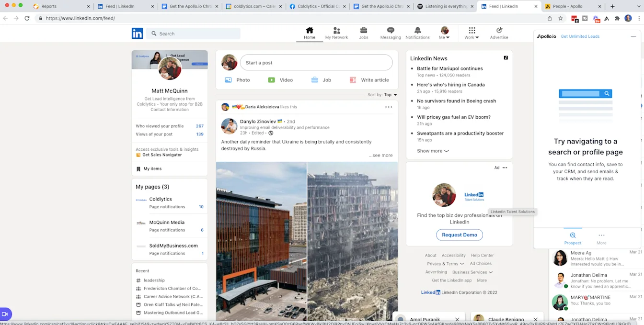The image size is (644, 325).
Task: Create a Job post from share box
Action: coord(321,80)
